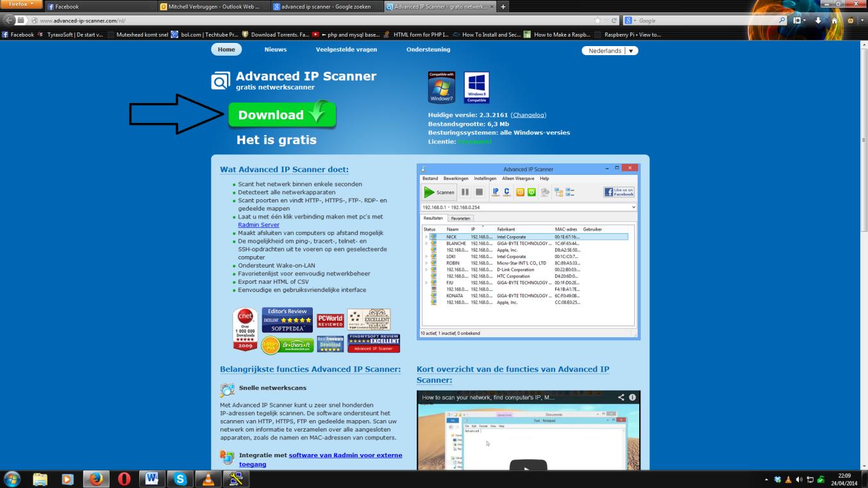Open VLC media player from the taskbar
Screen dimensions: 868x488
[208, 479]
